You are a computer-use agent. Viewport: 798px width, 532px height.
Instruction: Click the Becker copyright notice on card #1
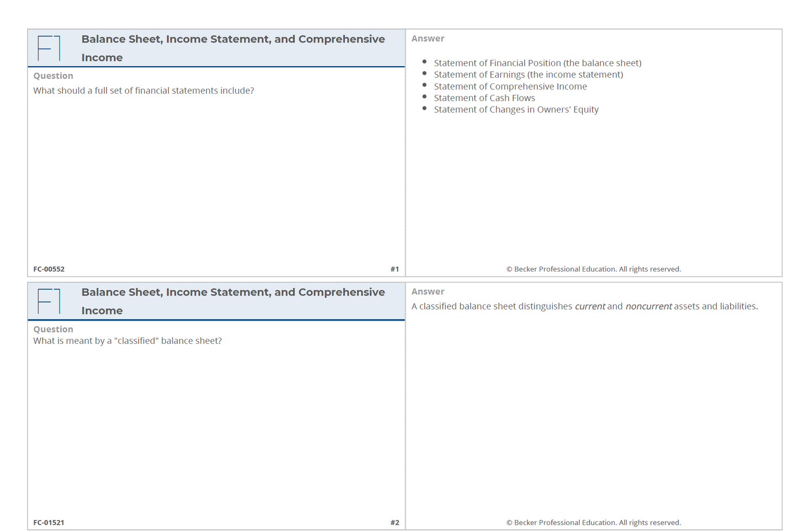point(593,269)
